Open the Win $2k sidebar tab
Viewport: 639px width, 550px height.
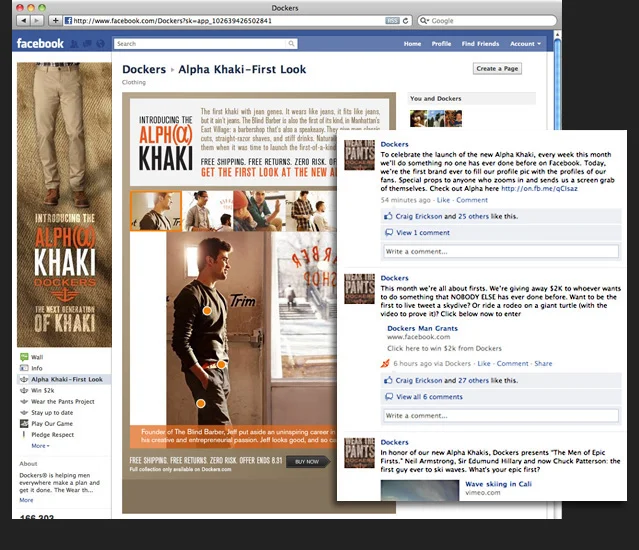pyautogui.click(x=43, y=390)
